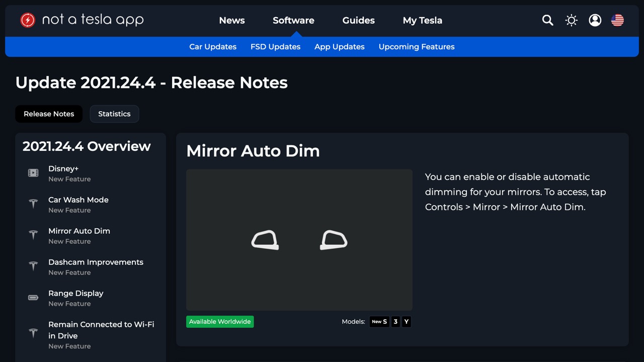The height and width of the screenshot is (362, 644).
Task: Open the search magnifier icon
Action: [x=547, y=20]
